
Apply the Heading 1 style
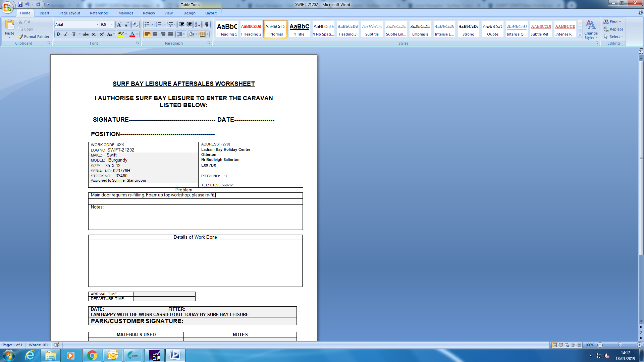227,29
